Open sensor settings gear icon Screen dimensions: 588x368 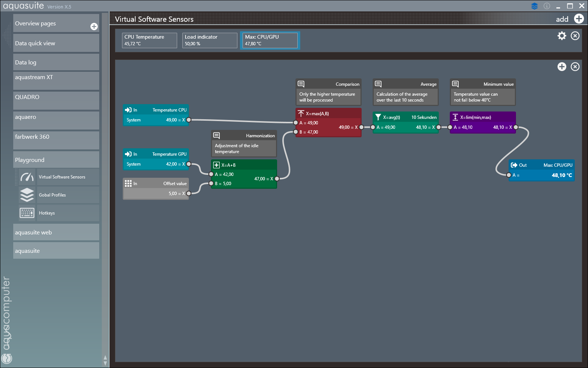562,36
